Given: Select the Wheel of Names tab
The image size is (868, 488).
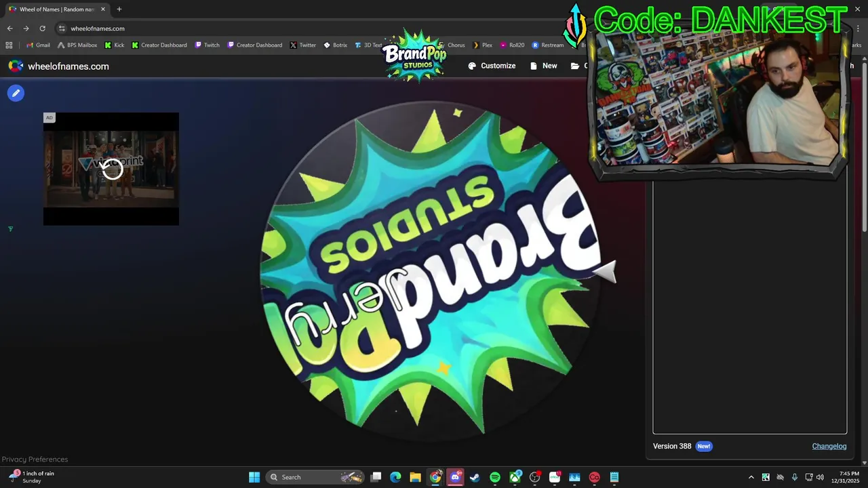Looking at the screenshot, I should [57, 9].
